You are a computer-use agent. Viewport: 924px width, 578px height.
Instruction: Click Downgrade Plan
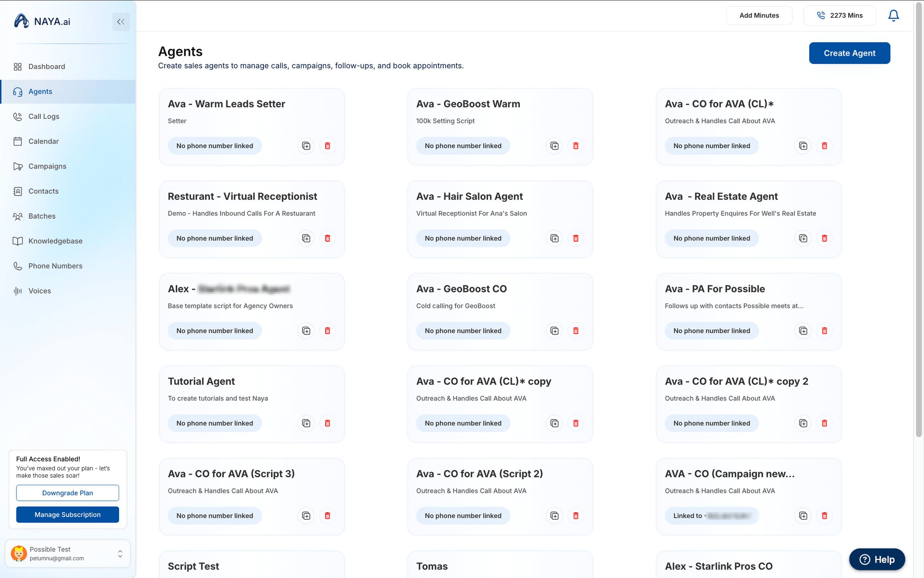click(67, 493)
